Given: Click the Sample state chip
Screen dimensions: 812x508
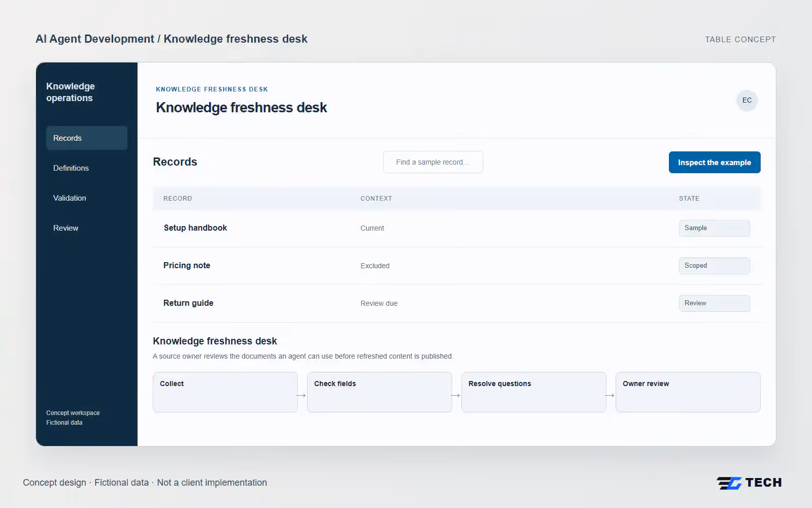Looking at the screenshot, I should click(x=715, y=228).
